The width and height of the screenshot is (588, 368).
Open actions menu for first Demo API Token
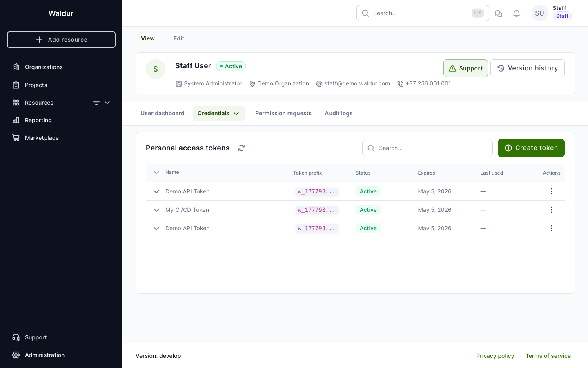pos(551,191)
